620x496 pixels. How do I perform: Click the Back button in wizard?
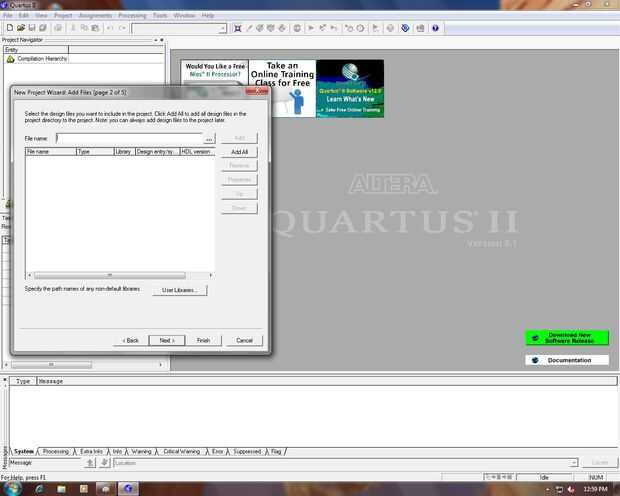point(130,340)
